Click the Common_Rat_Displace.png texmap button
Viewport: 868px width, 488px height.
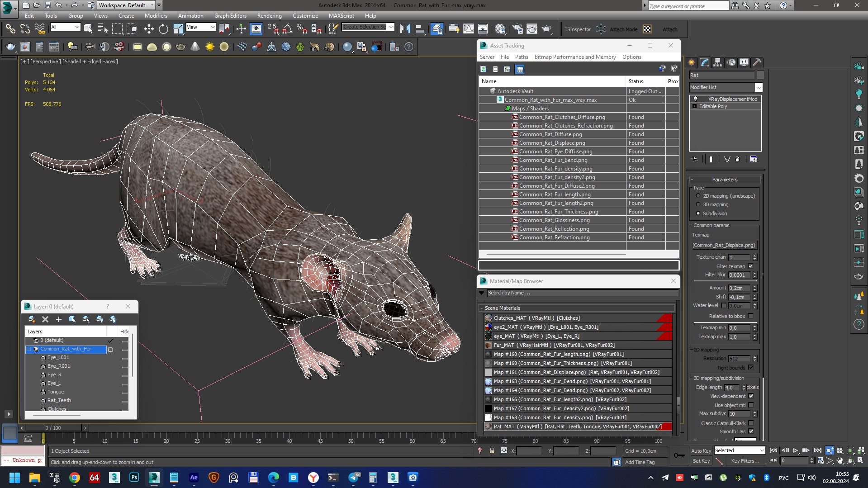(x=724, y=245)
